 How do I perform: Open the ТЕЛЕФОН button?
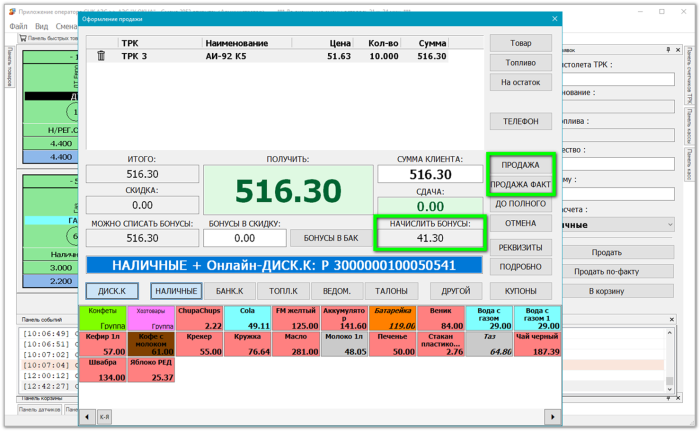click(521, 121)
